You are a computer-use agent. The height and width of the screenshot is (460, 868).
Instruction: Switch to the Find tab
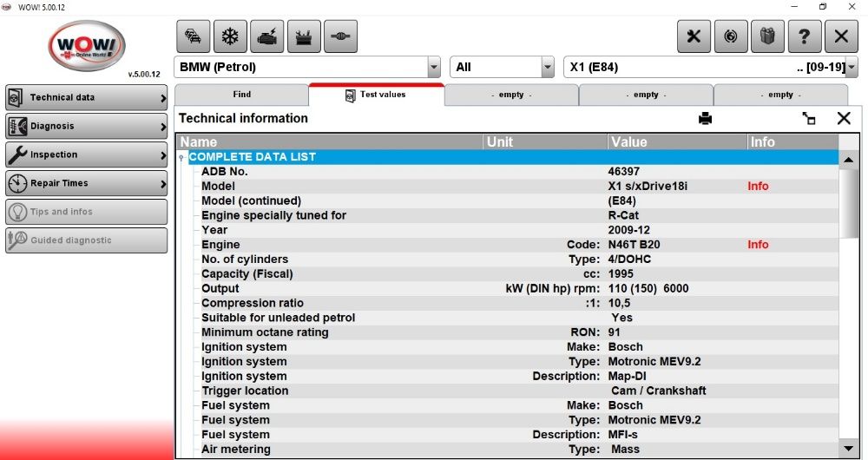click(x=242, y=95)
